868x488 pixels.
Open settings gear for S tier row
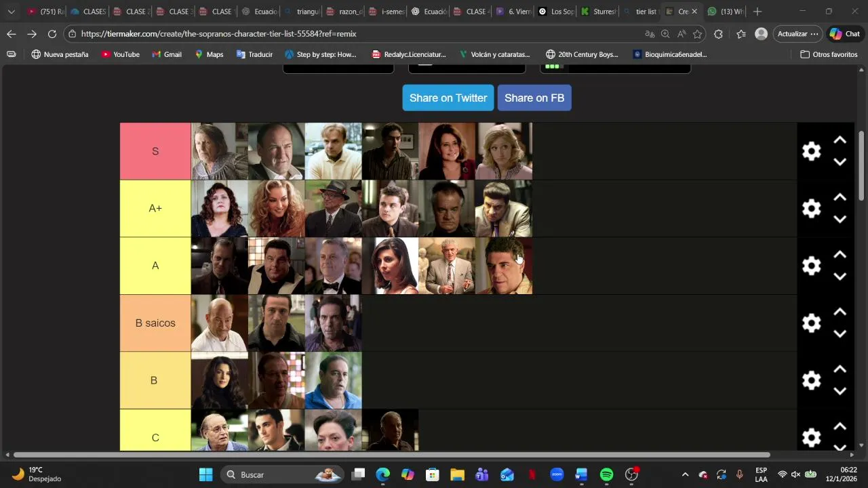click(x=811, y=151)
